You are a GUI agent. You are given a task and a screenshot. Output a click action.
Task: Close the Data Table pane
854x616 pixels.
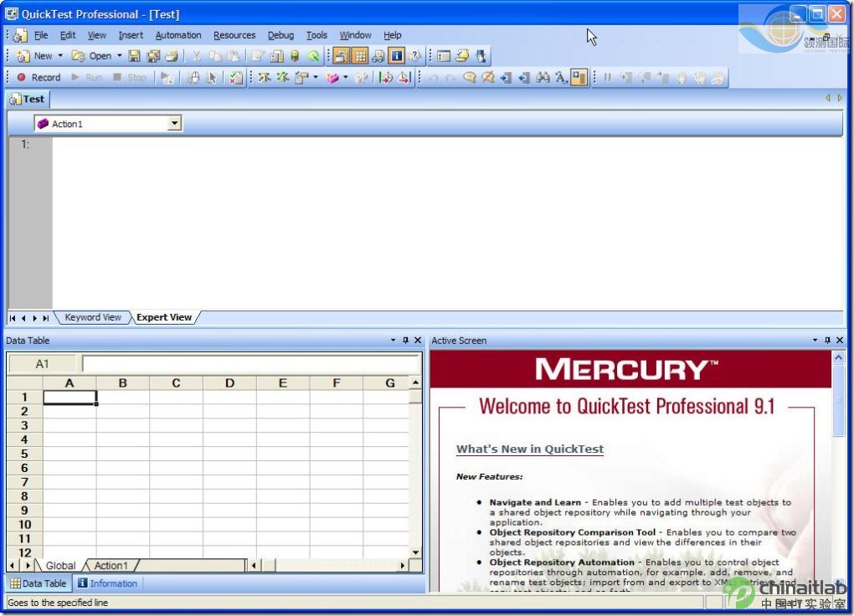418,340
